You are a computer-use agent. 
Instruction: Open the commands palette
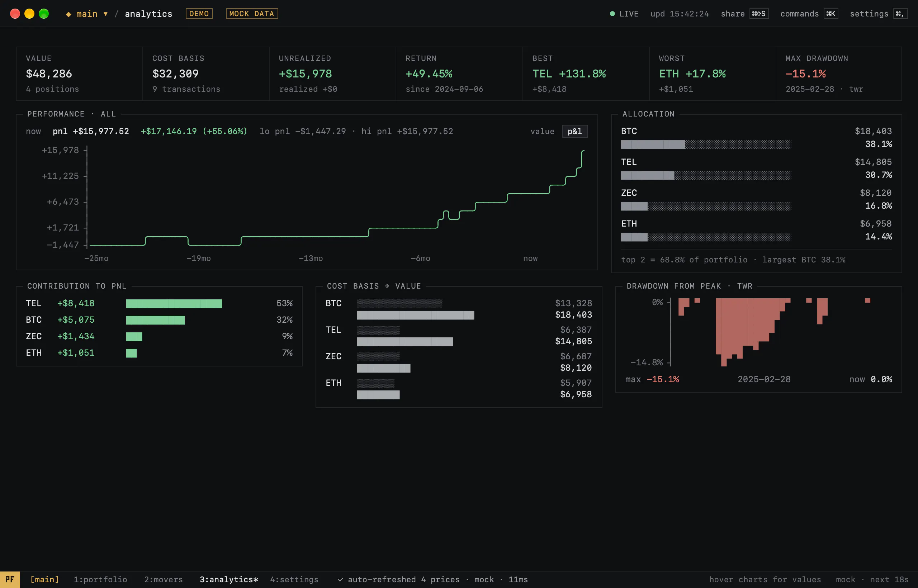(x=799, y=14)
